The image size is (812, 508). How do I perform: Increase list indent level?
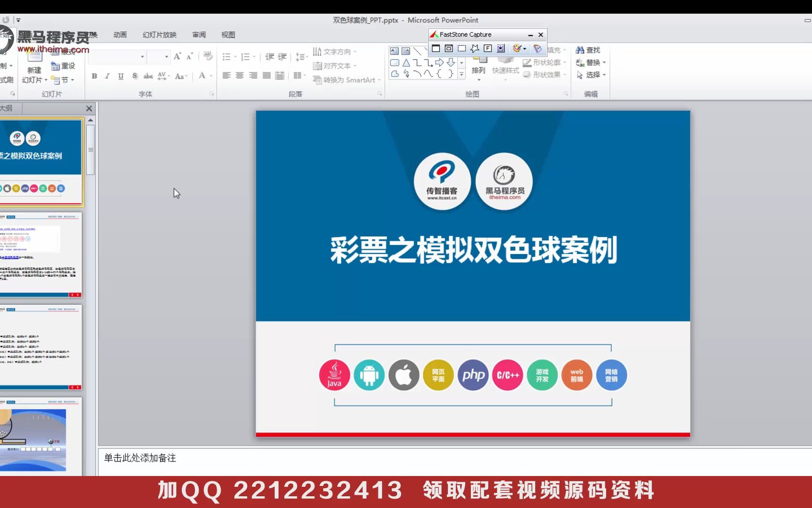(282, 57)
